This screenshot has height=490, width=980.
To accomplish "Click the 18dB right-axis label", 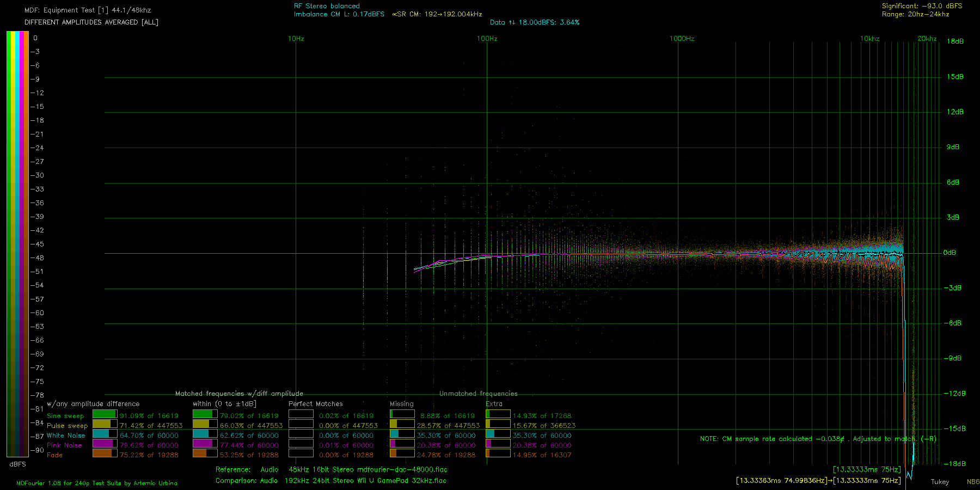I will pyautogui.click(x=955, y=41).
